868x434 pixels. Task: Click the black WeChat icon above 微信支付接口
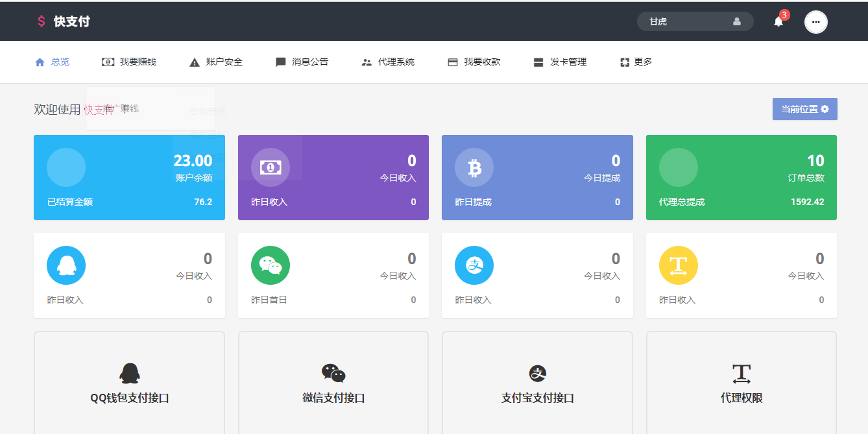point(333,373)
